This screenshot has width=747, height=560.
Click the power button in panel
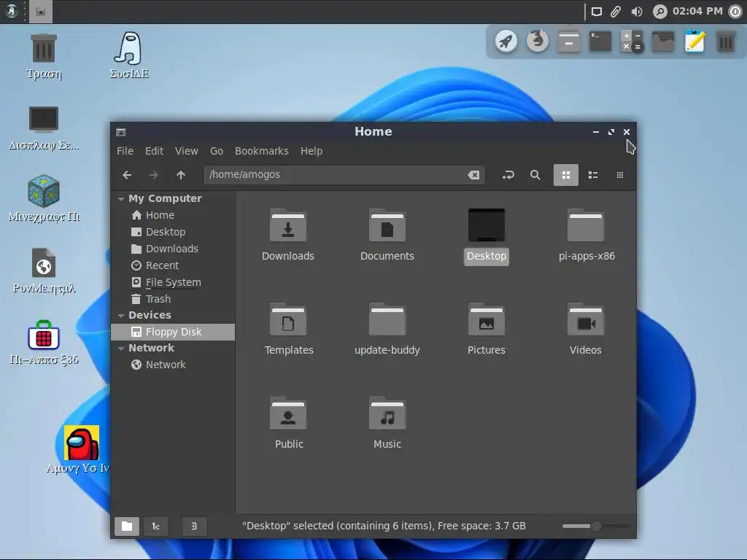(735, 12)
